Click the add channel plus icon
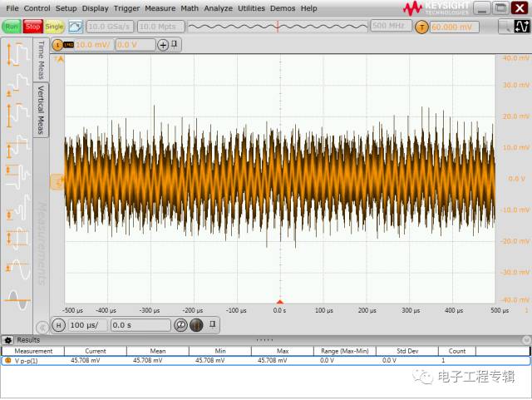Screen dimensions: 532x400 tap(163, 45)
